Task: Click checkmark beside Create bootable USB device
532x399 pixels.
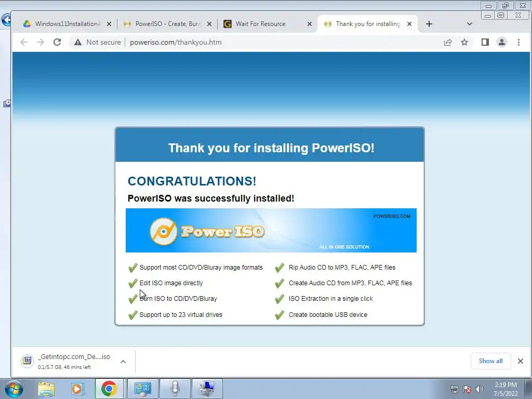Action: coord(280,315)
